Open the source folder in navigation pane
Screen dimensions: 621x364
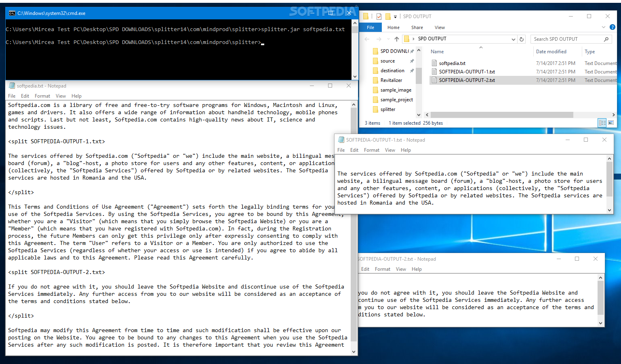tap(387, 61)
